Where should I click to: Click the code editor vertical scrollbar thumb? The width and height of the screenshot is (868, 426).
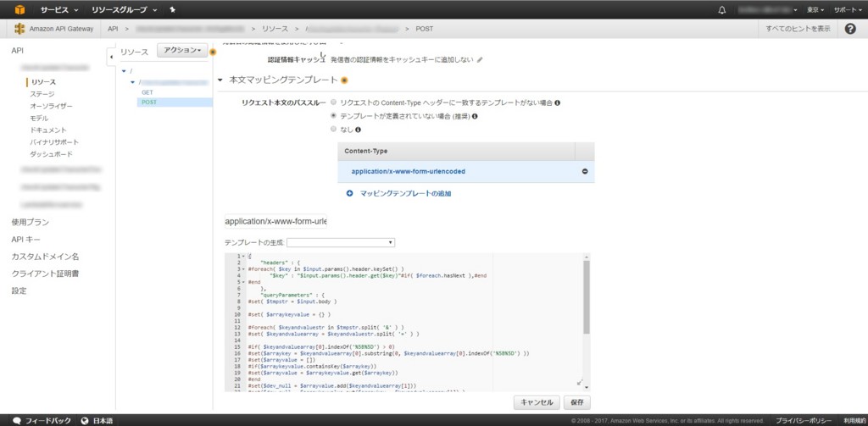(x=587, y=297)
